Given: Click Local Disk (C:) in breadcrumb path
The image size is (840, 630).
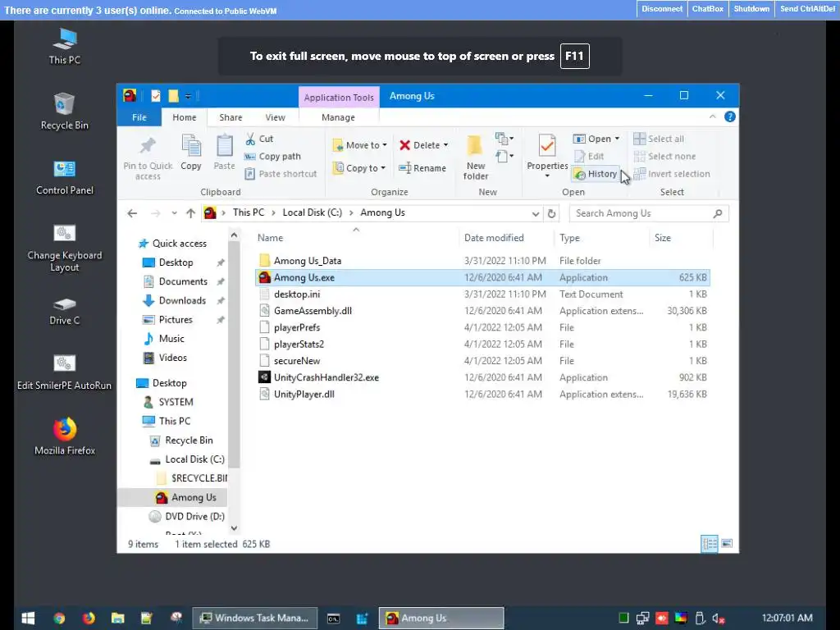Looking at the screenshot, I should tap(312, 212).
